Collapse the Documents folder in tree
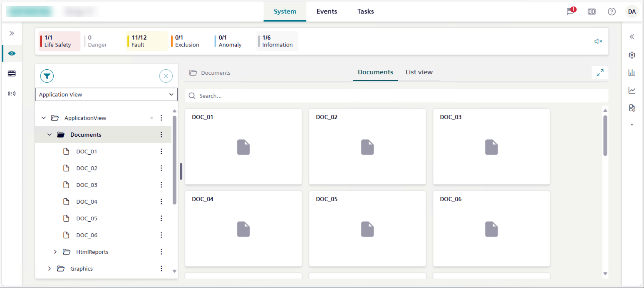 [49, 135]
